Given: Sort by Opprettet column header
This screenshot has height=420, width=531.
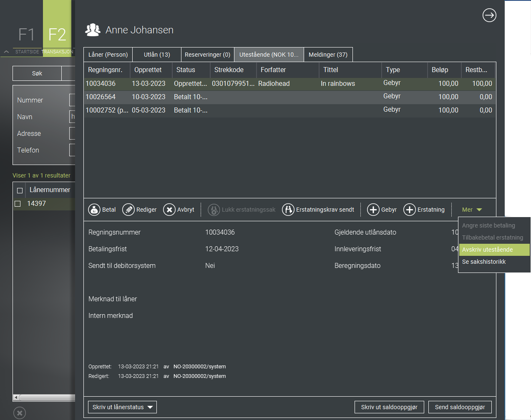Looking at the screenshot, I should [x=151, y=70].
